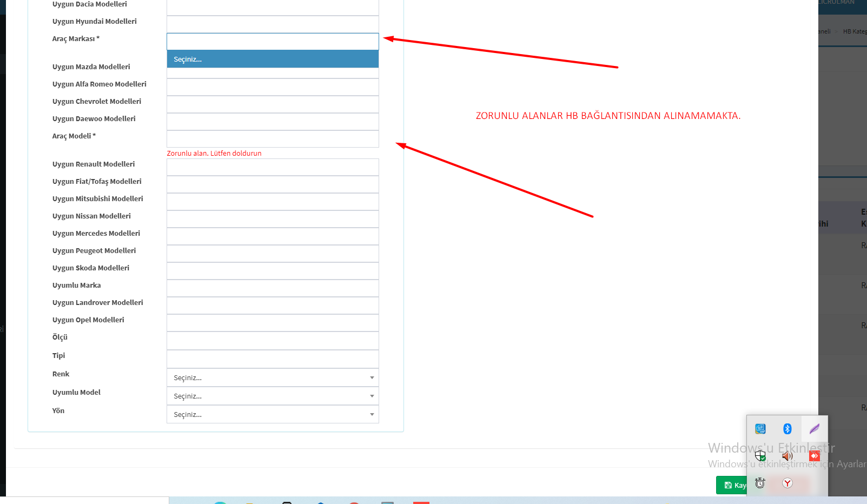This screenshot has width=867, height=504.
Task: Click the purple feather tray icon
Action: 814,429
